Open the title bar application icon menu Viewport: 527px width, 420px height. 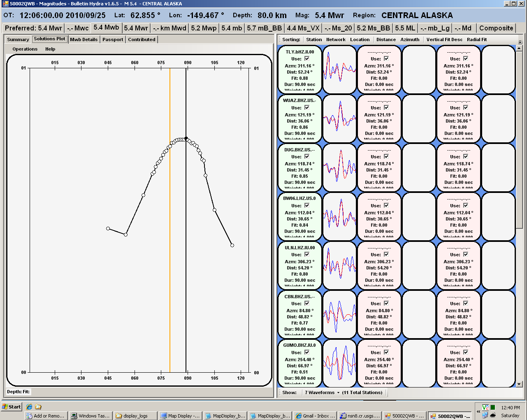click(5, 4)
